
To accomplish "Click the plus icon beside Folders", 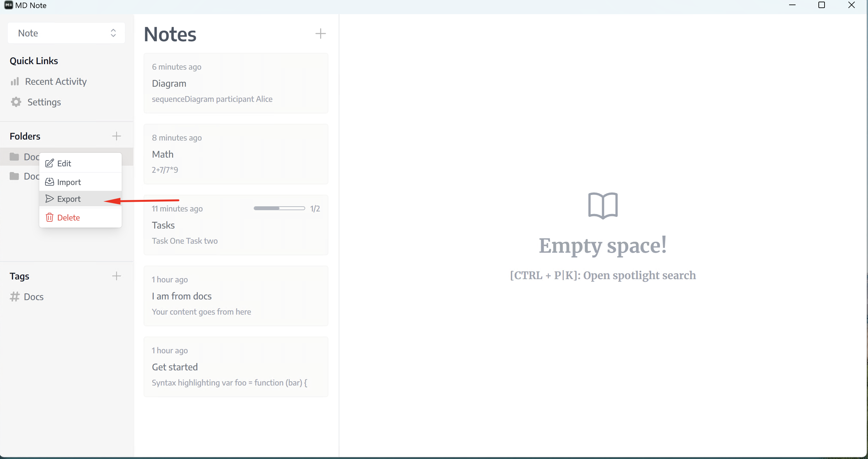I will coord(116,136).
